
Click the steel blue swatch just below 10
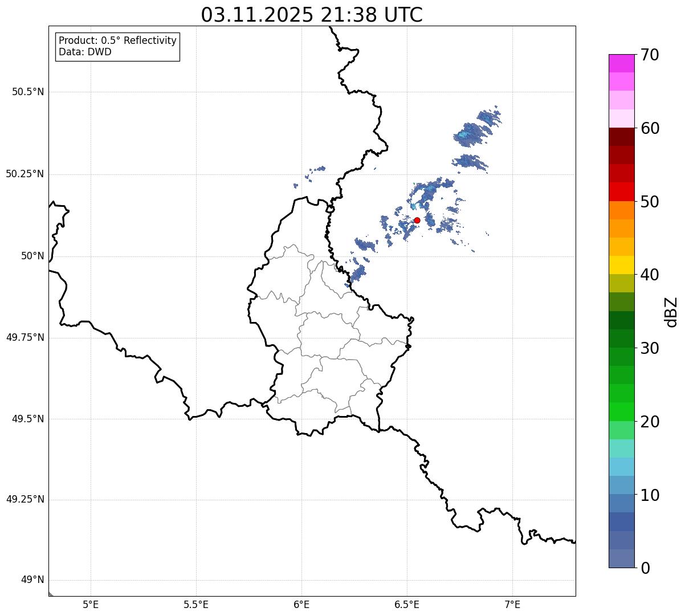coord(622,504)
